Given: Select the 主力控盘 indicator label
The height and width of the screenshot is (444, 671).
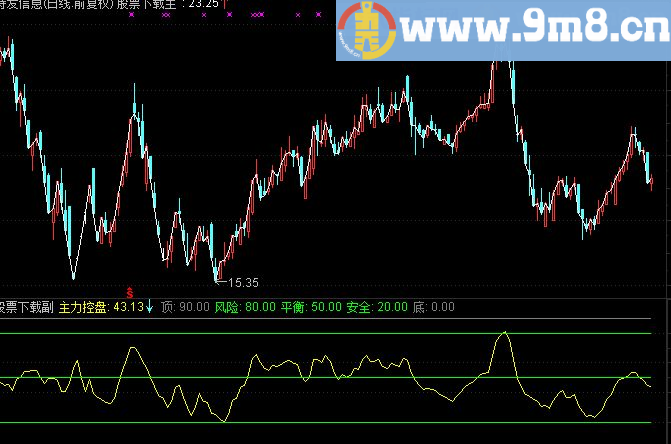Looking at the screenshot, I should (x=83, y=307).
